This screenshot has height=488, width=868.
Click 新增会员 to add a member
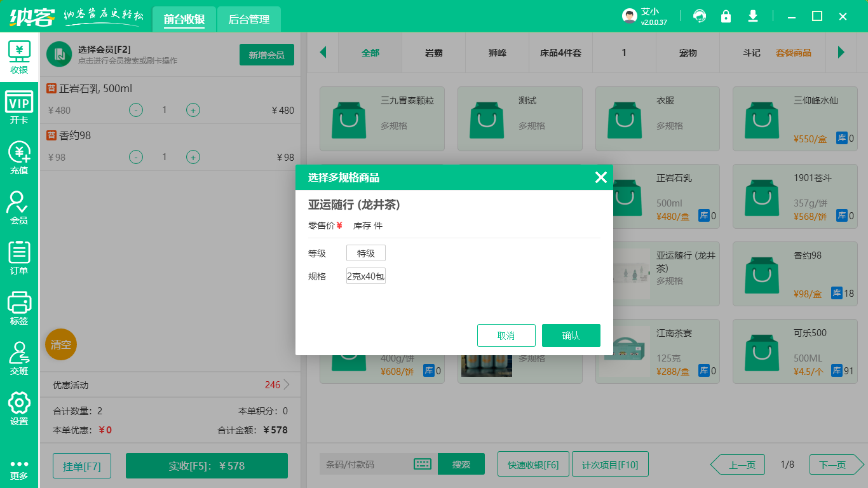pos(266,55)
